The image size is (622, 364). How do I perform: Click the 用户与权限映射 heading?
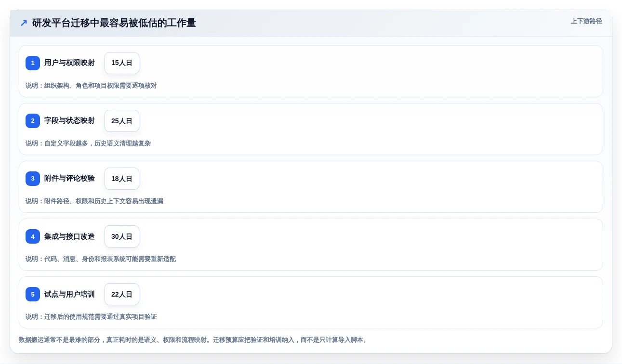pos(69,63)
